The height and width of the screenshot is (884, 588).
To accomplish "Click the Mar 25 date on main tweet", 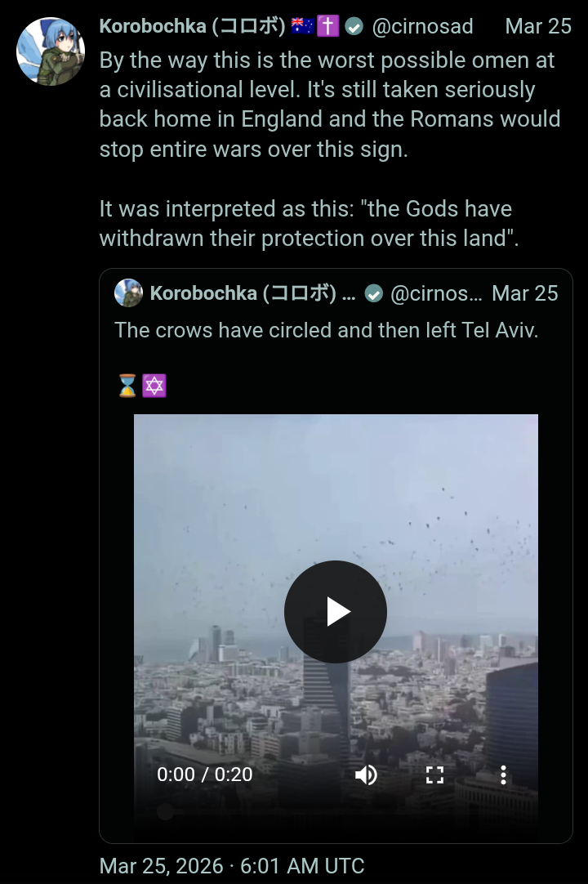I will 538,26.
